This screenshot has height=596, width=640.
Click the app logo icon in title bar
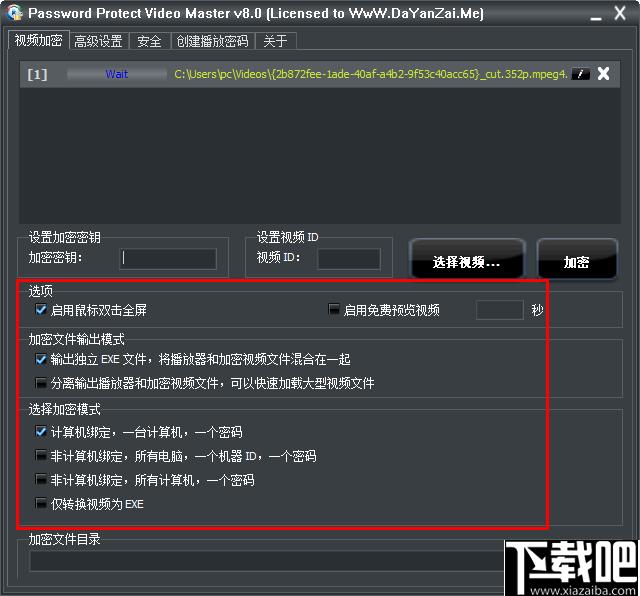15,13
